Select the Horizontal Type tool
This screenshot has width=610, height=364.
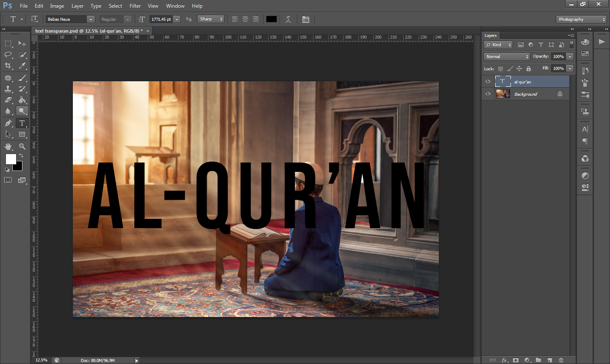click(22, 123)
